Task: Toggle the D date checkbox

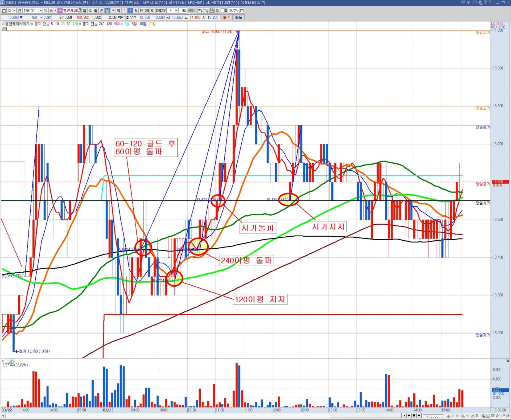Action: pyautogui.click(x=223, y=11)
